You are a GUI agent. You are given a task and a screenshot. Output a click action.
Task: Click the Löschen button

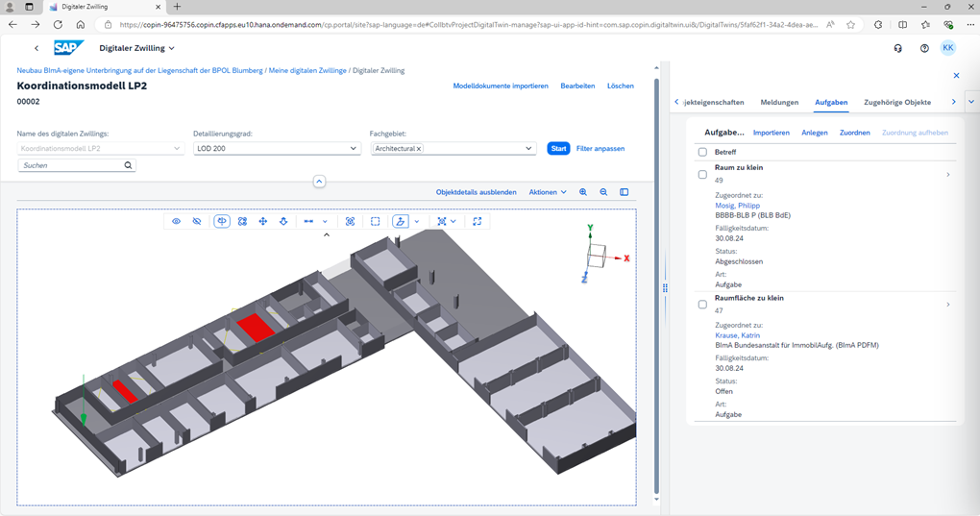pos(621,86)
